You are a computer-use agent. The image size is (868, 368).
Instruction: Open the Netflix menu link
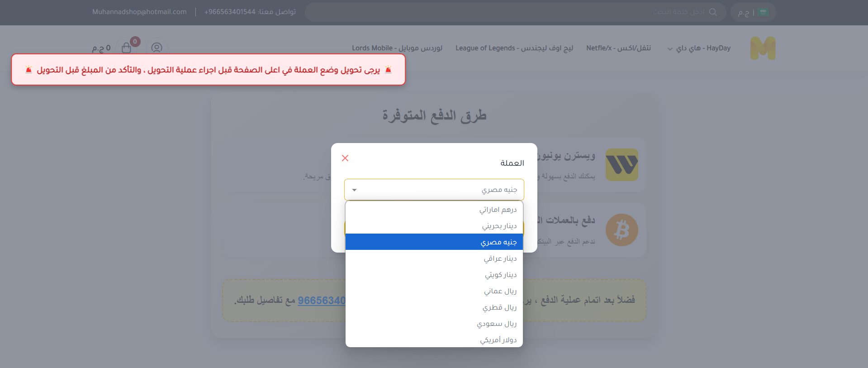pos(618,48)
